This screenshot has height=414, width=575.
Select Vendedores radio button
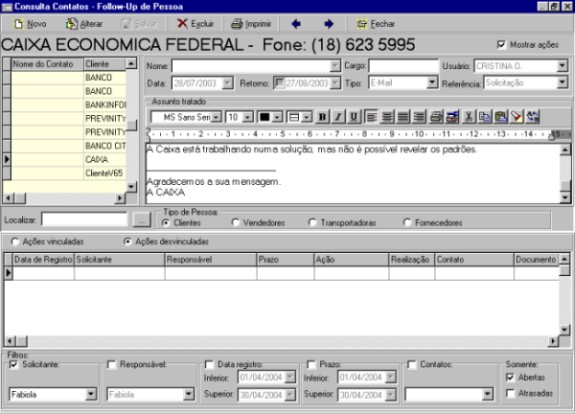pyautogui.click(x=235, y=223)
